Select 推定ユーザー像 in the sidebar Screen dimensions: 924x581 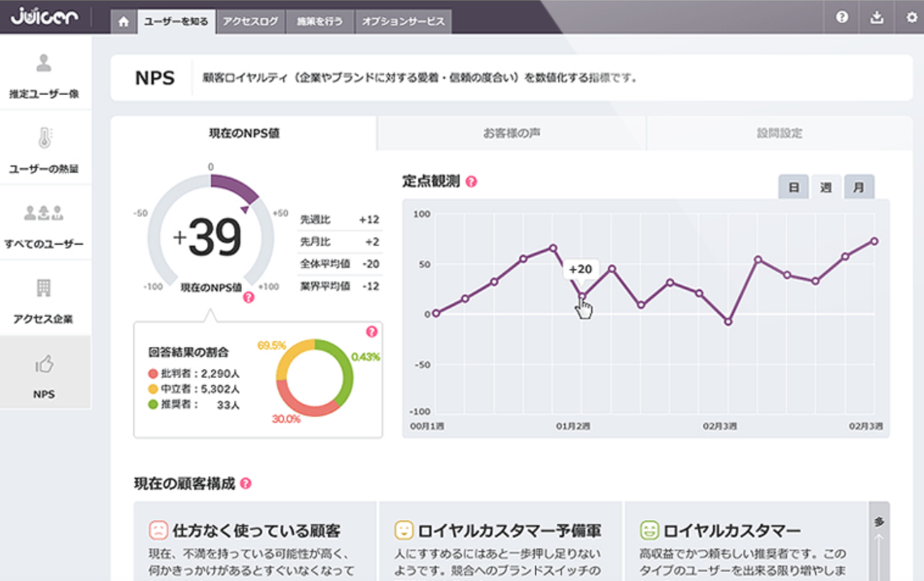pos(45,75)
